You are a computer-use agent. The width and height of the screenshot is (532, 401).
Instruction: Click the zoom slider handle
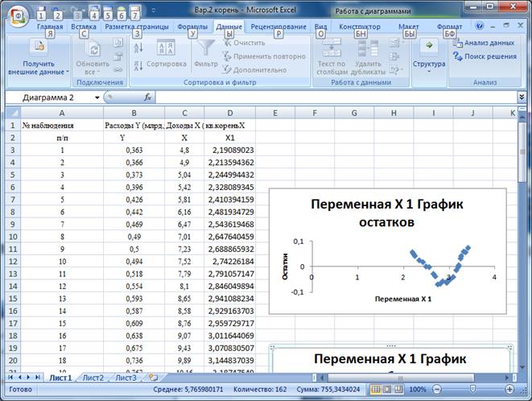(472, 389)
